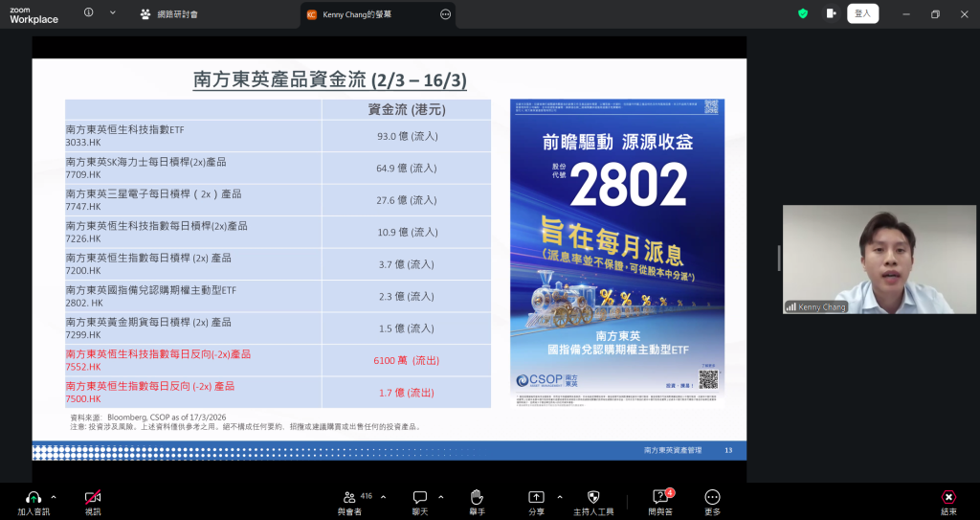Click the End meeting button
980x520 pixels.
click(x=948, y=497)
